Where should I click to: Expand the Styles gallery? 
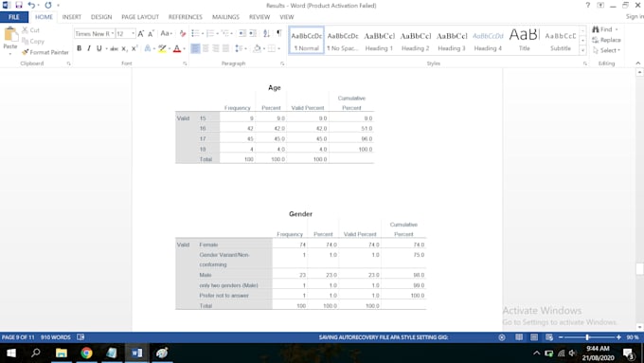(582, 50)
